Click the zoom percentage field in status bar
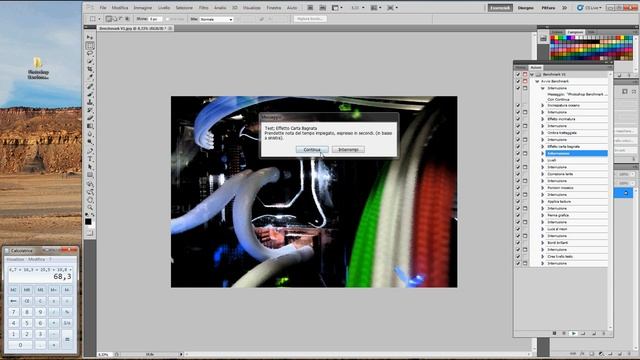Image resolution: width=640 pixels, height=360 pixels. [104, 354]
